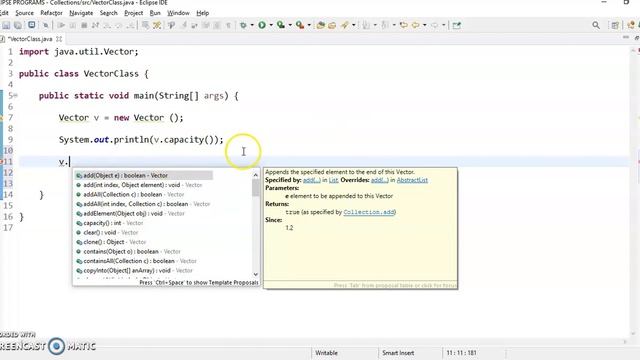Close the VectorClass.java tab
The height and width of the screenshot is (360, 640).
coord(59,39)
